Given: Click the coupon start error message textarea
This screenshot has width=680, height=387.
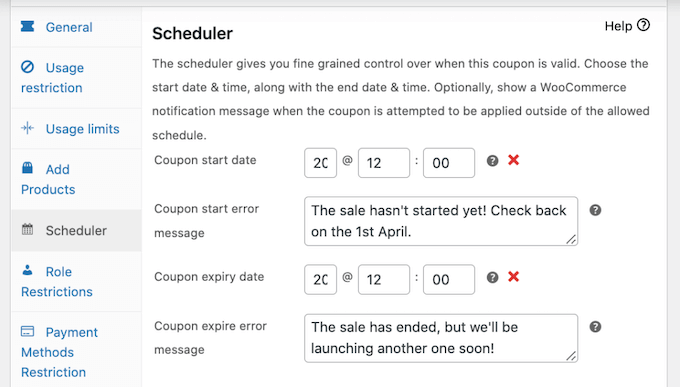Looking at the screenshot, I should (441, 221).
